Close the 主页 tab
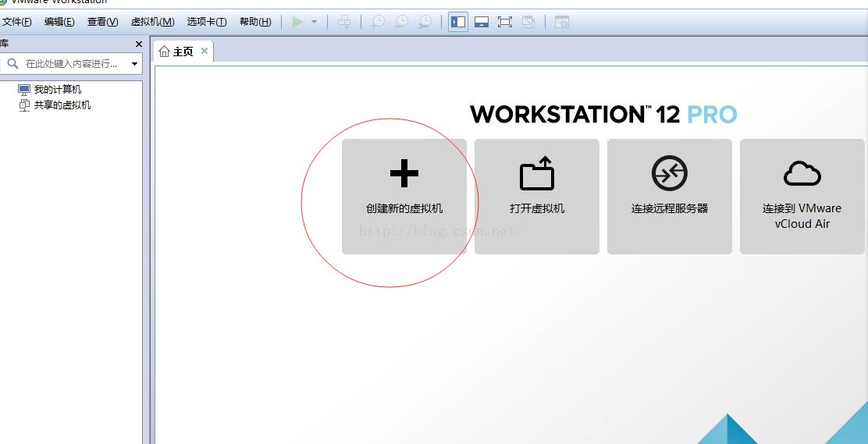Image resolution: width=868 pixels, height=444 pixels. [x=205, y=51]
